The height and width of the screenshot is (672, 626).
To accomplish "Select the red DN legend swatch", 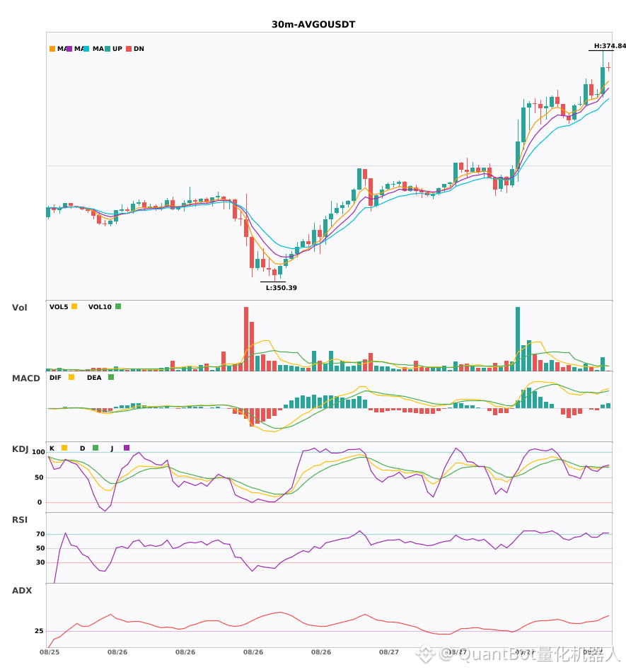I will point(129,49).
